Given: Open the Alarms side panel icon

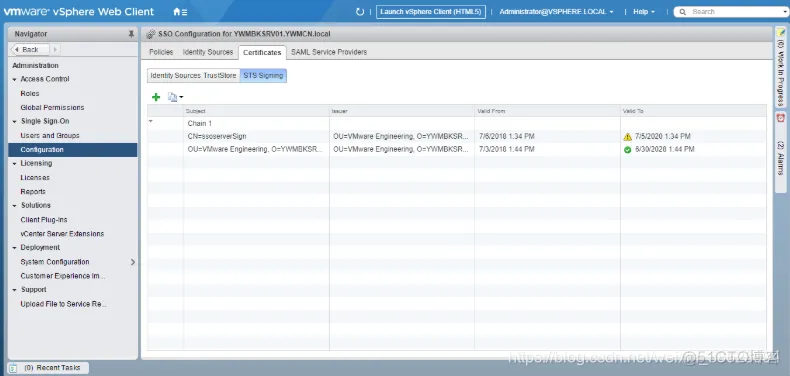Looking at the screenshot, I should pos(780,118).
